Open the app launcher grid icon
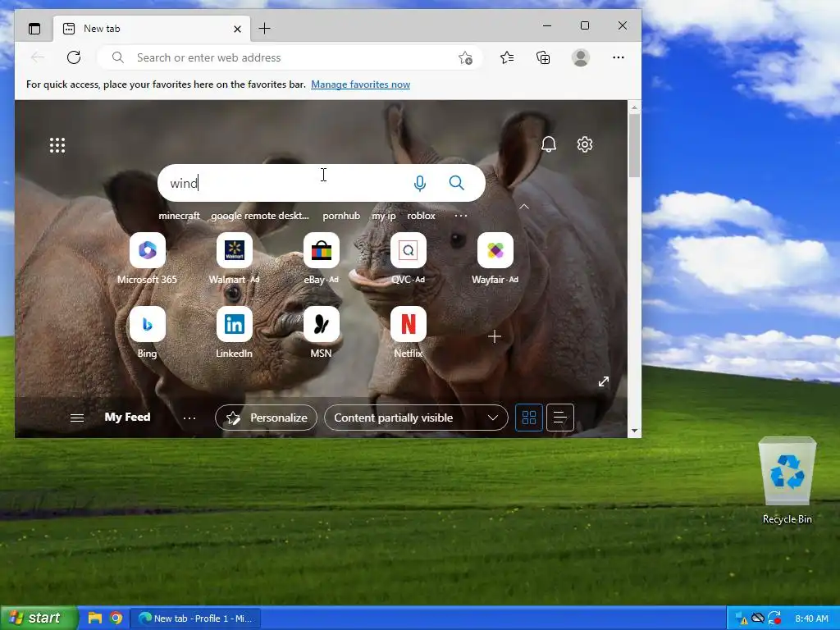840x630 pixels. coord(57,145)
